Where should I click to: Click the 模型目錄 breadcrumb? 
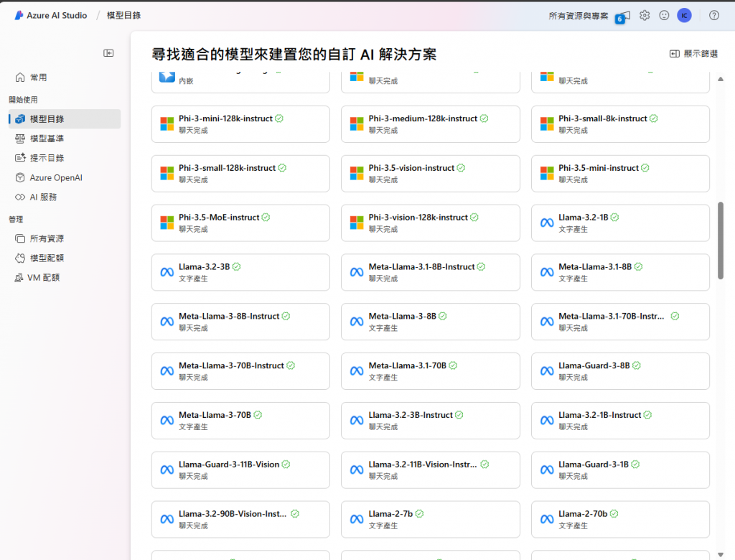[x=123, y=16]
